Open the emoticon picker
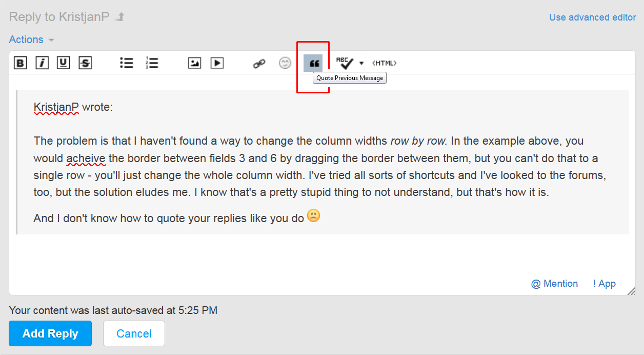644x355 pixels. click(x=285, y=63)
